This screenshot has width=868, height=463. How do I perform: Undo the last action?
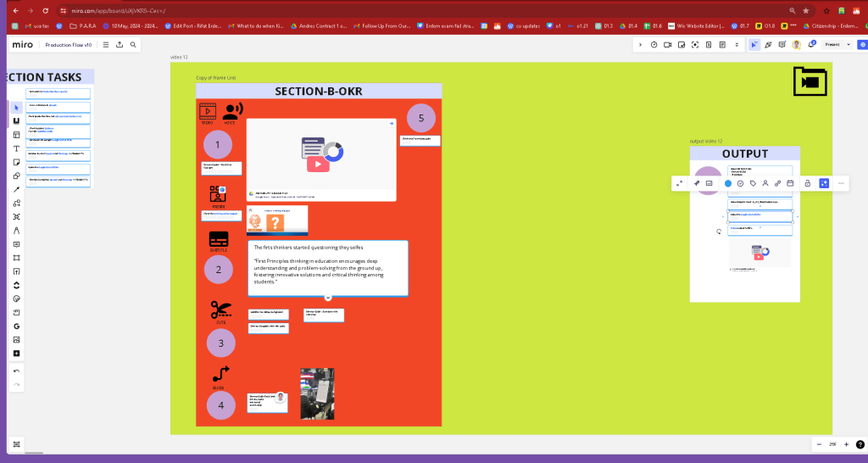[17, 371]
